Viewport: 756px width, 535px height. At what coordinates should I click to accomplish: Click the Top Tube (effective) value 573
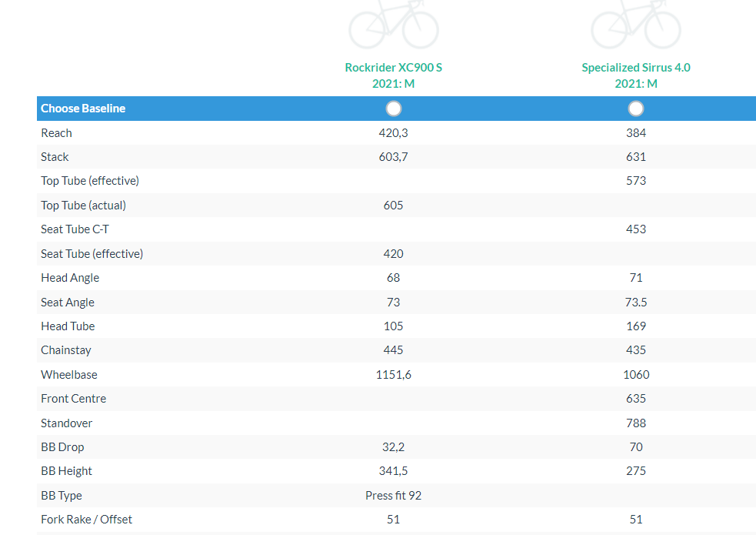click(x=636, y=181)
